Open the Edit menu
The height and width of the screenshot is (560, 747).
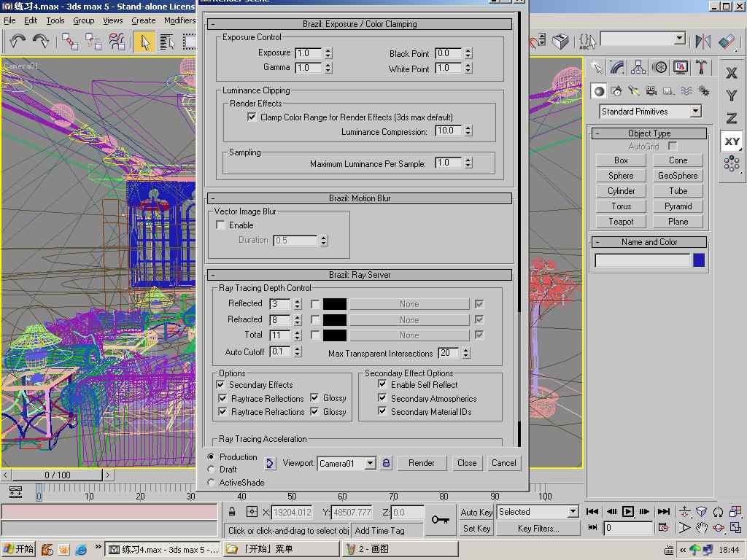[31, 20]
